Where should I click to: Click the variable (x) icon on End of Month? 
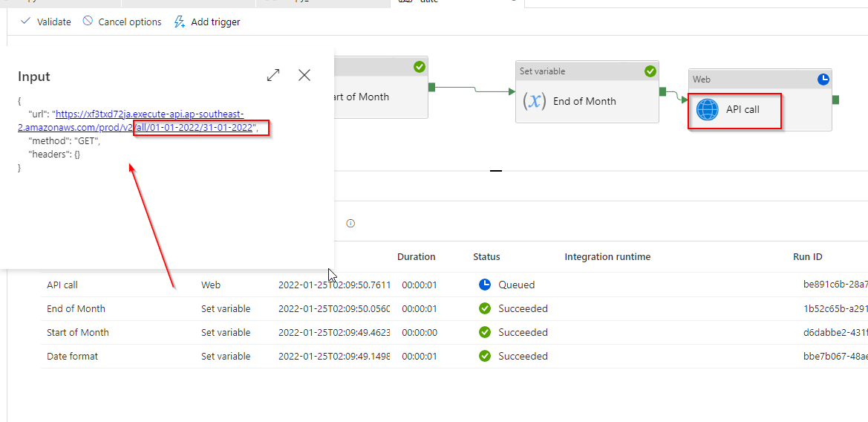(x=534, y=101)
